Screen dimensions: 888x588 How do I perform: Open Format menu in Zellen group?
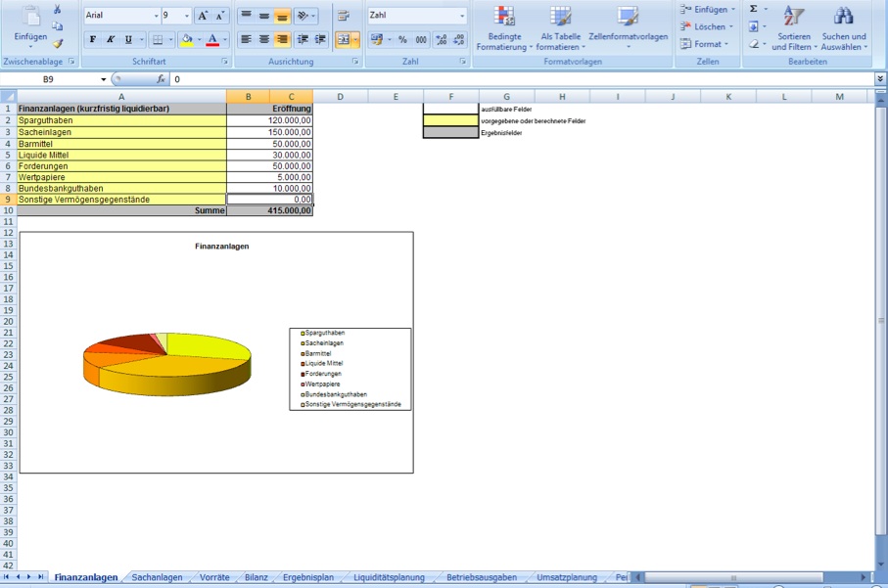(x=703, y=44)
